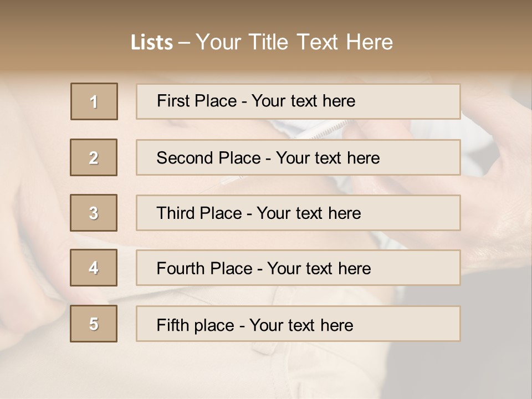Viewport: 532px width, 399px height.
Task: Click the Fourth Place text box
Action: point(298,268)
